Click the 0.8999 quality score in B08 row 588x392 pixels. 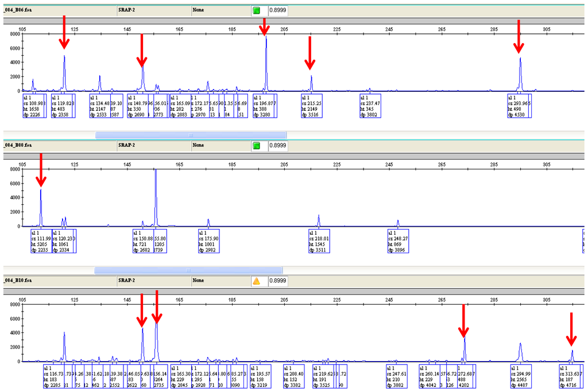278,146
